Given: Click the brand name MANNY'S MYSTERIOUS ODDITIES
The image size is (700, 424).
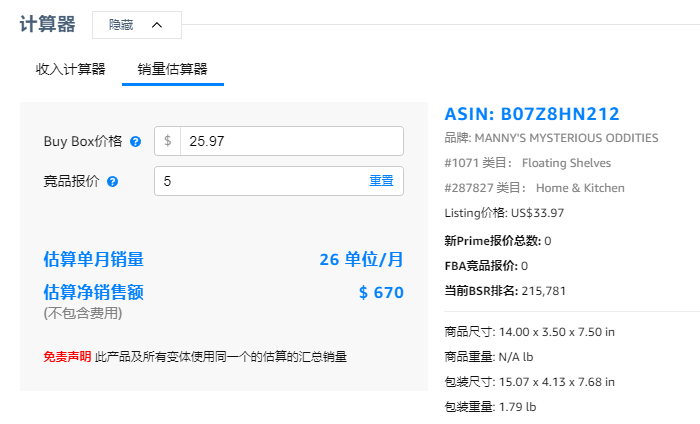Looking at the screenshot, I should coord(566,138).
